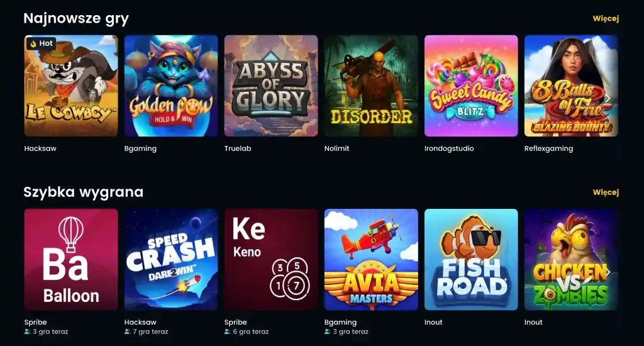644x346 pixels.
Task: Play the Avia Masters game
Action: (x=371, y=260)
